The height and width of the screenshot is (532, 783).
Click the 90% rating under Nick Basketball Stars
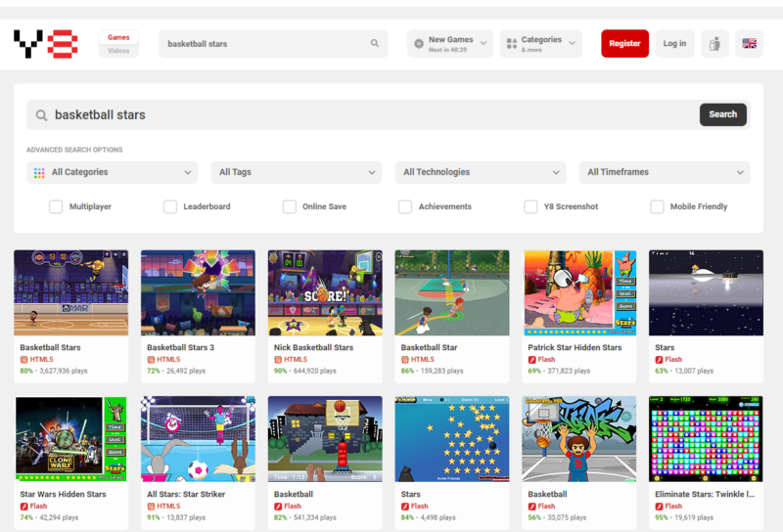coord(280,371)
